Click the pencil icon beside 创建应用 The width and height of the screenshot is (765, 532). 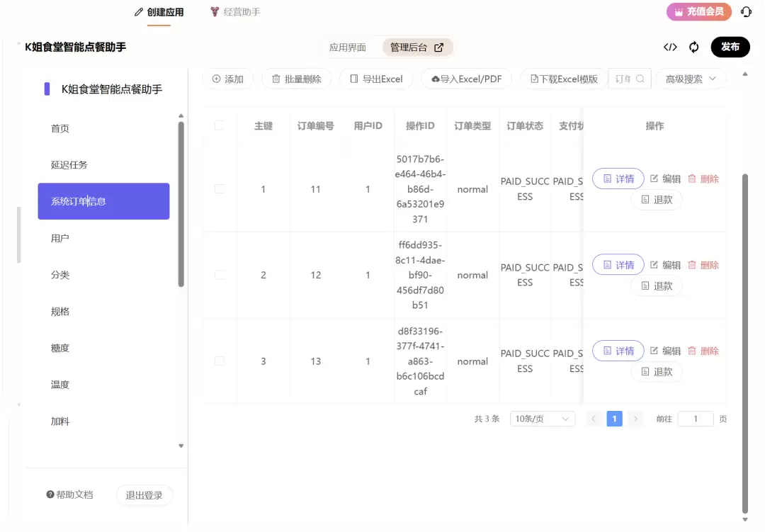[x=139, y=12]
